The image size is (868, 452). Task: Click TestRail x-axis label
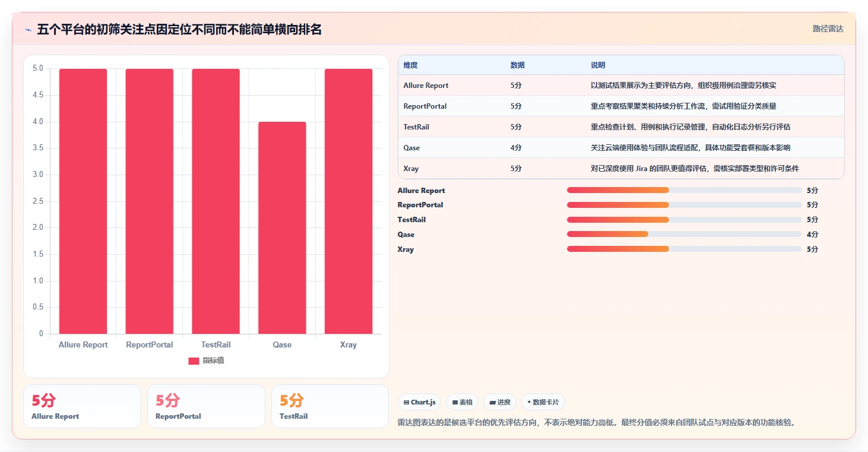click(x=216, y=345)
